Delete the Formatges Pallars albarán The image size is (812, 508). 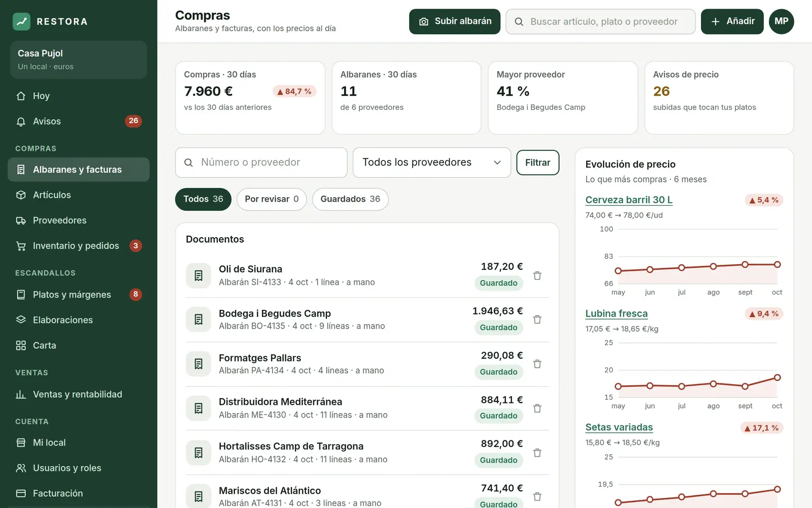[537, 364]
